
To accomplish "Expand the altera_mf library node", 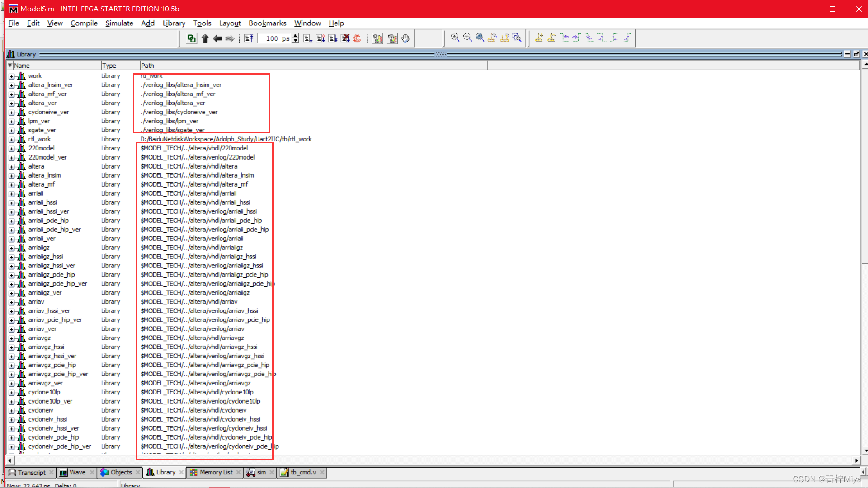I will pos(11,185).
